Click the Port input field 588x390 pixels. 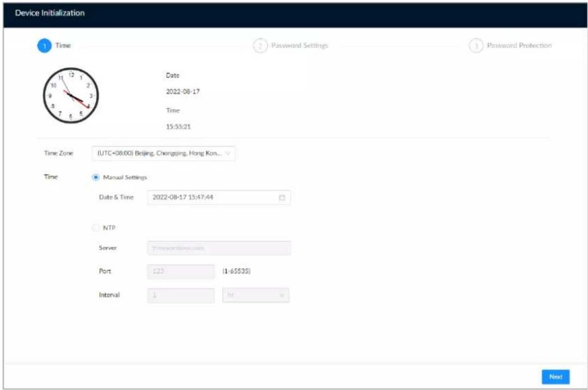[181, 271]
